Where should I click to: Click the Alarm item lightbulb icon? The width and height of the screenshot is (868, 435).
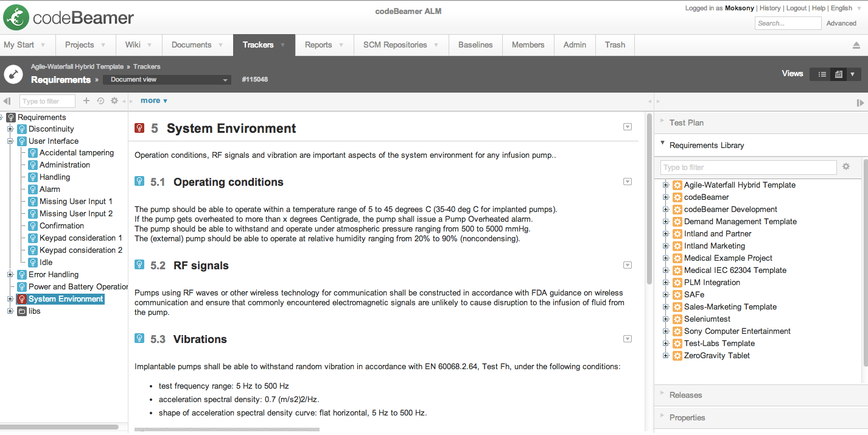(x=33, y=189)
